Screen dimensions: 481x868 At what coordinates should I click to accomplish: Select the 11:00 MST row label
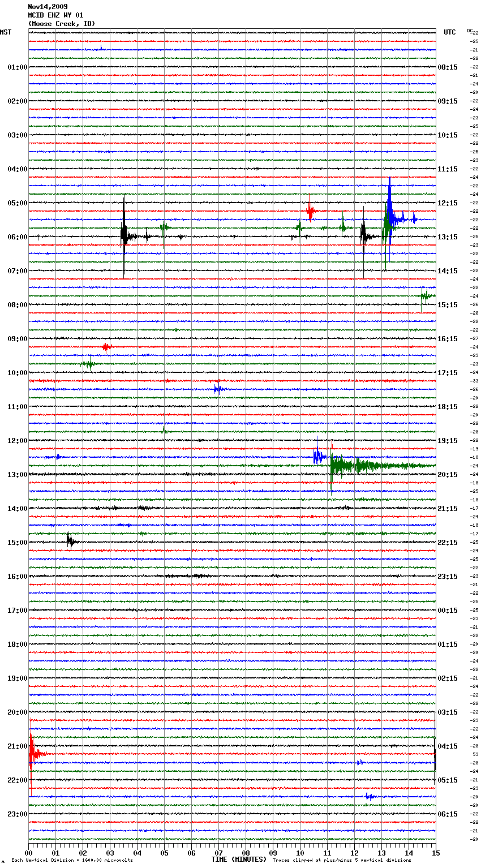[x=18, y=407]
